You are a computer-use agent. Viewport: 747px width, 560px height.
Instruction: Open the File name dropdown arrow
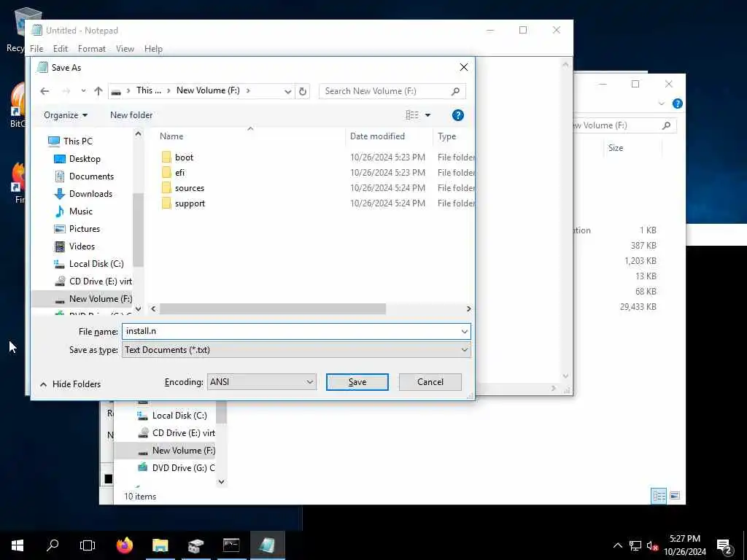tap(465, 332)
